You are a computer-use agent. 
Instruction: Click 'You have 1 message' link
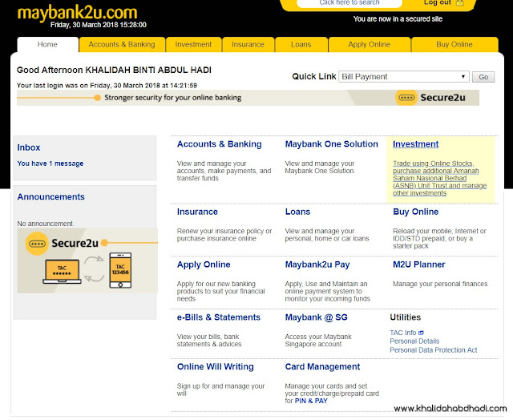(x=50, y=164)
